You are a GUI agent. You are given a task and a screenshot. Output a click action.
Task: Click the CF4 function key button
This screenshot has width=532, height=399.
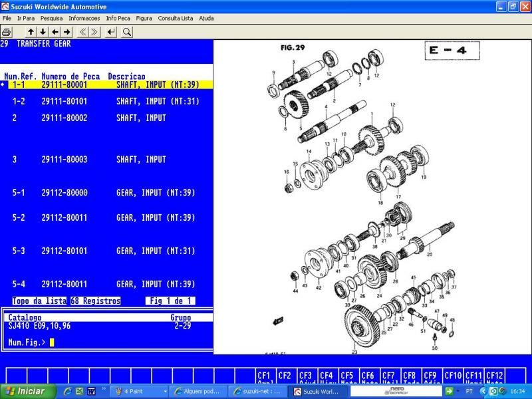328,376
